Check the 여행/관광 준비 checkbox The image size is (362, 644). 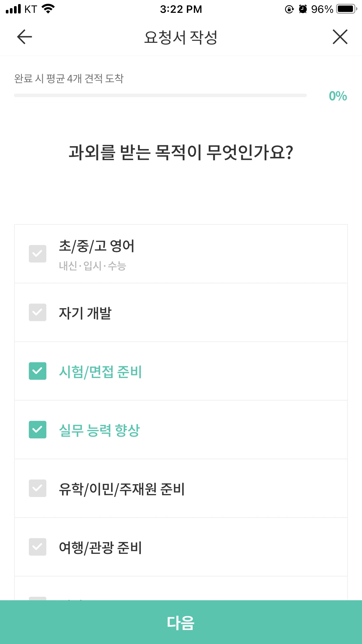pos(38,547)
